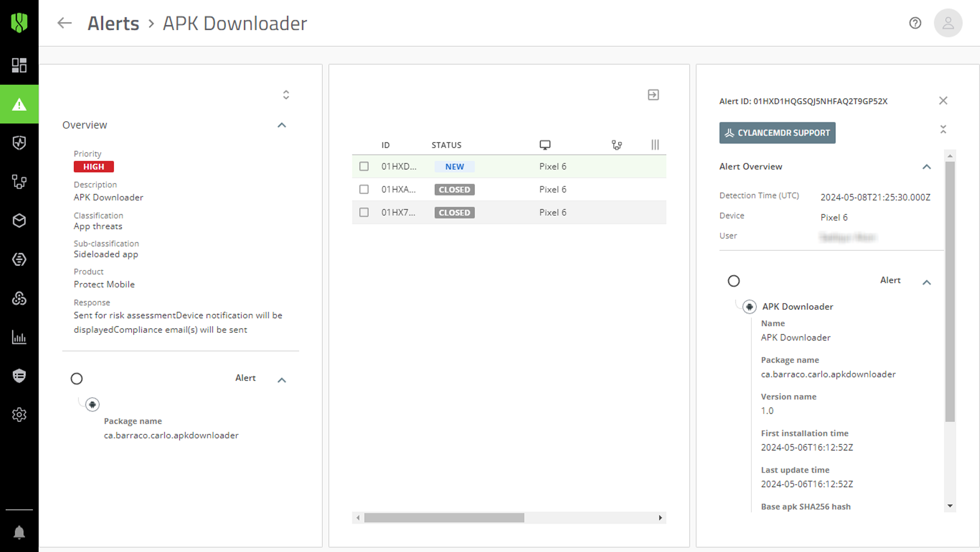980x552 pixels.
Task: Click detection time 2024-05-08T21:25:30.000Z
Action: pos(875,197)
